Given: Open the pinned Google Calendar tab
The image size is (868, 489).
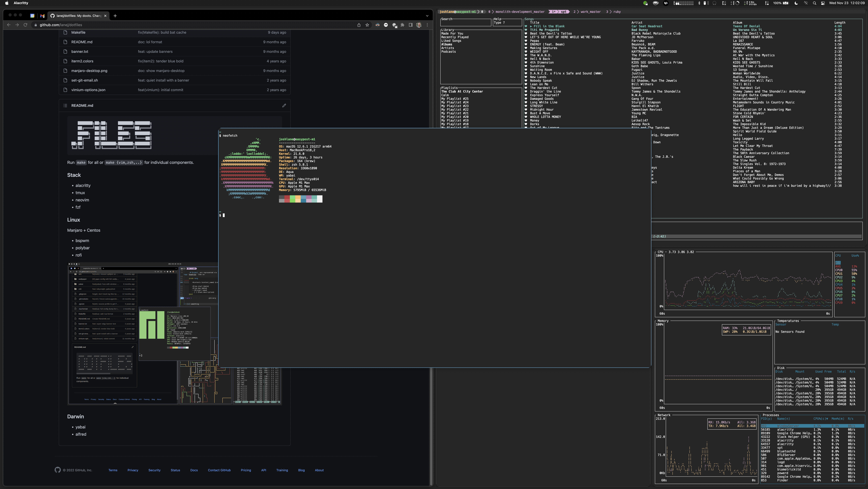Looking at the screenshot, I should click(x=32, y=16).
